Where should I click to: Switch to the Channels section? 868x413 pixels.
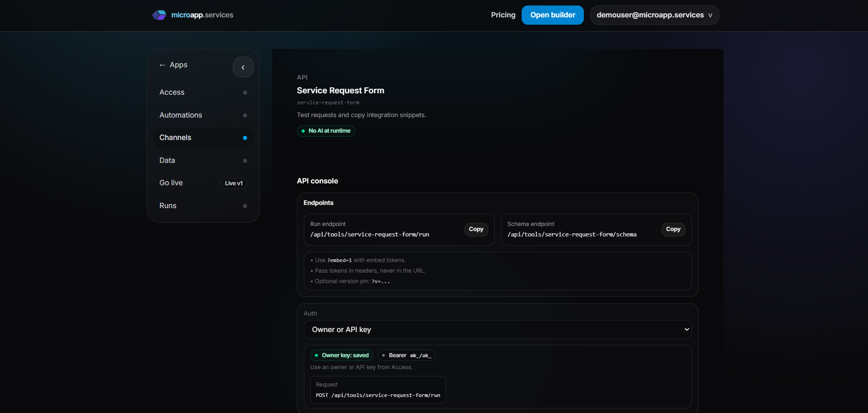[175, 137]
